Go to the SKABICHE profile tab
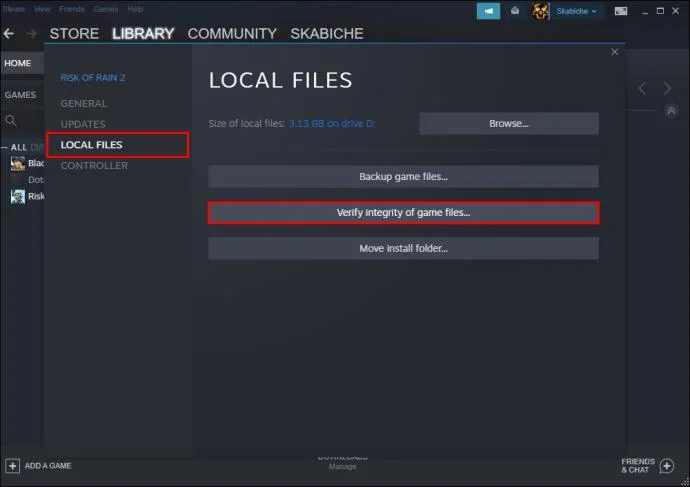 (x=327, y=33)
